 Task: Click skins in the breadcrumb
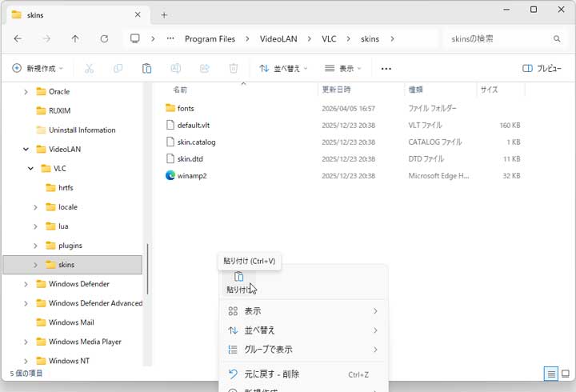tap(370, 38)
